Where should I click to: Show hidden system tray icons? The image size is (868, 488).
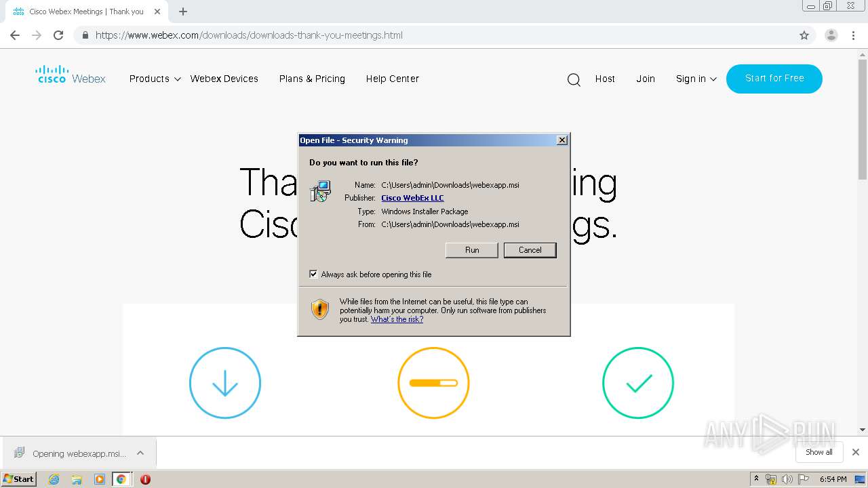757,479
